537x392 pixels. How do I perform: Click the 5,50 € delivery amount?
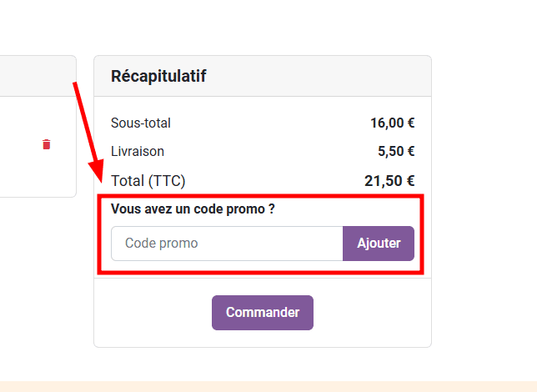[396, 152]
